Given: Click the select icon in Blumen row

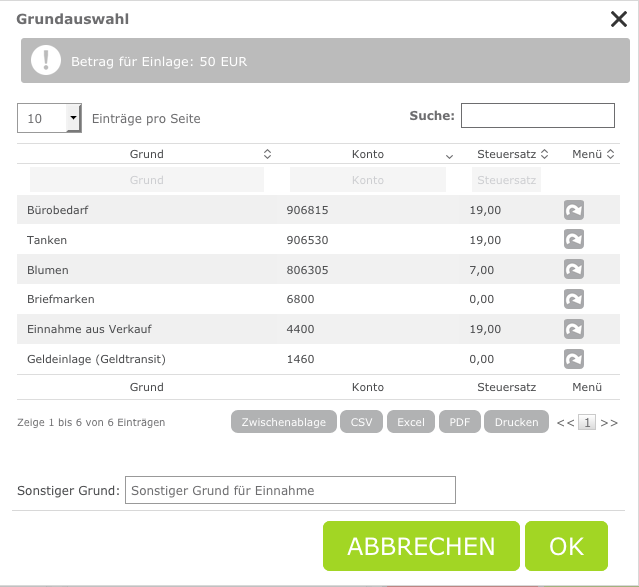Looking at the screenshot, I should click(574, 270).
